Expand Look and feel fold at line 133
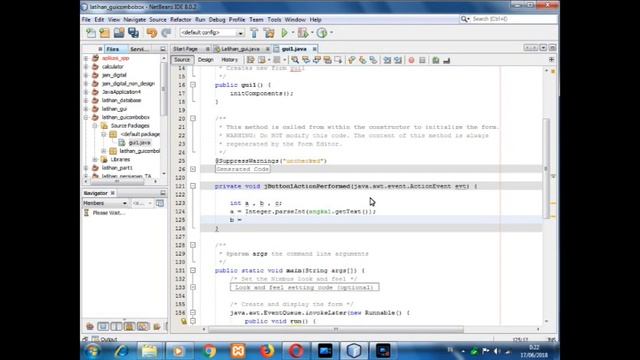The height and width of the screenshot is (360, 640). (x=193, y=287)
